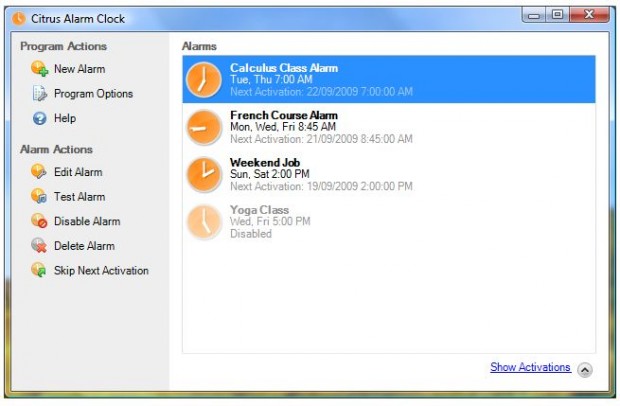
Task: Click 'Next Activation: 22/09/2009 7:00:00 AM'
Action: pos(321,92)
